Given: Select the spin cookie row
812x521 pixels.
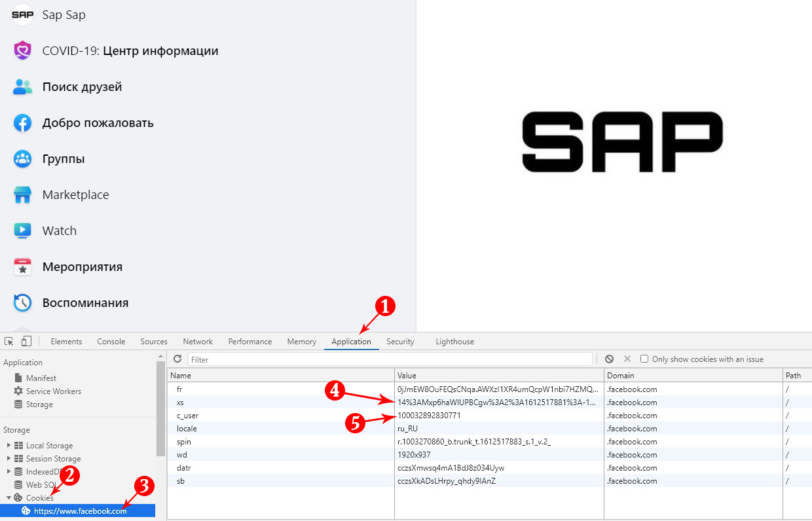Looking at the screenshot, I should [490, 441].
